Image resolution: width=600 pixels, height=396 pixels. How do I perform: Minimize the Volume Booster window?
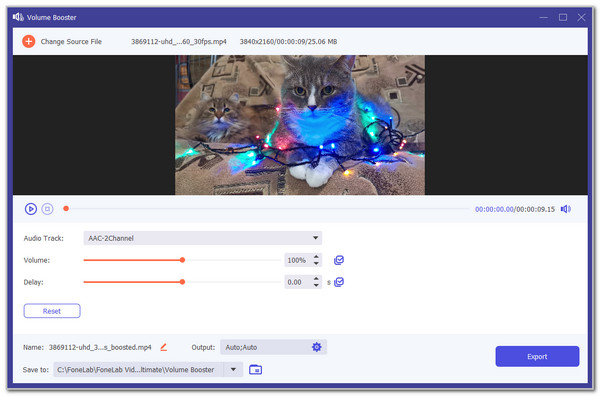click(x=543, y=17)
